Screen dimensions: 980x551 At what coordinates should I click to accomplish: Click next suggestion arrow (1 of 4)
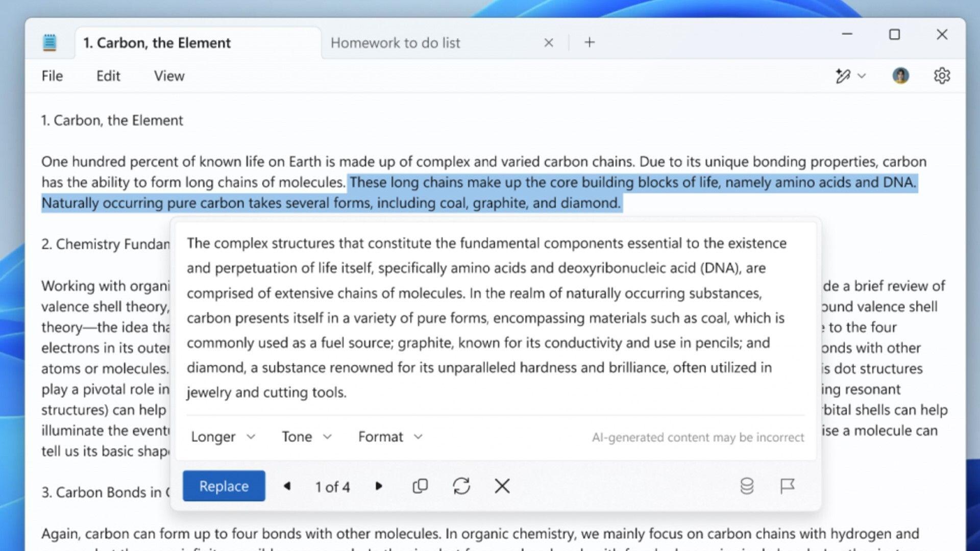coord(378,486)
